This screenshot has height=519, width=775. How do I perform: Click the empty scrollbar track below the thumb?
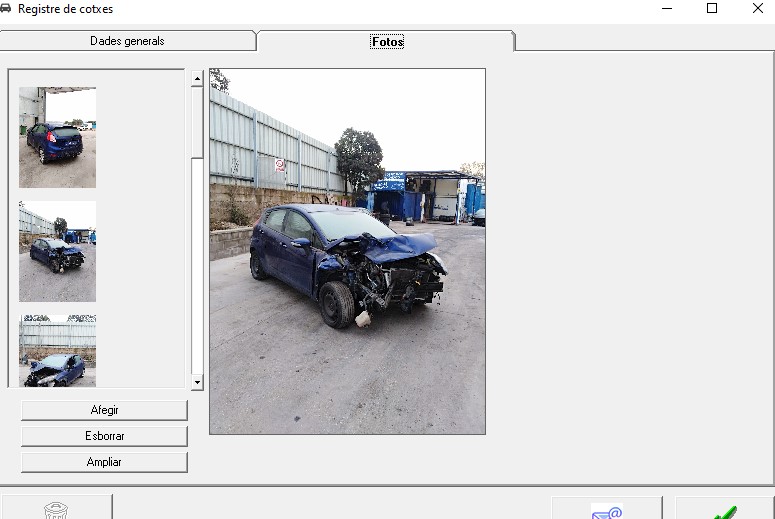coord(197,270)
